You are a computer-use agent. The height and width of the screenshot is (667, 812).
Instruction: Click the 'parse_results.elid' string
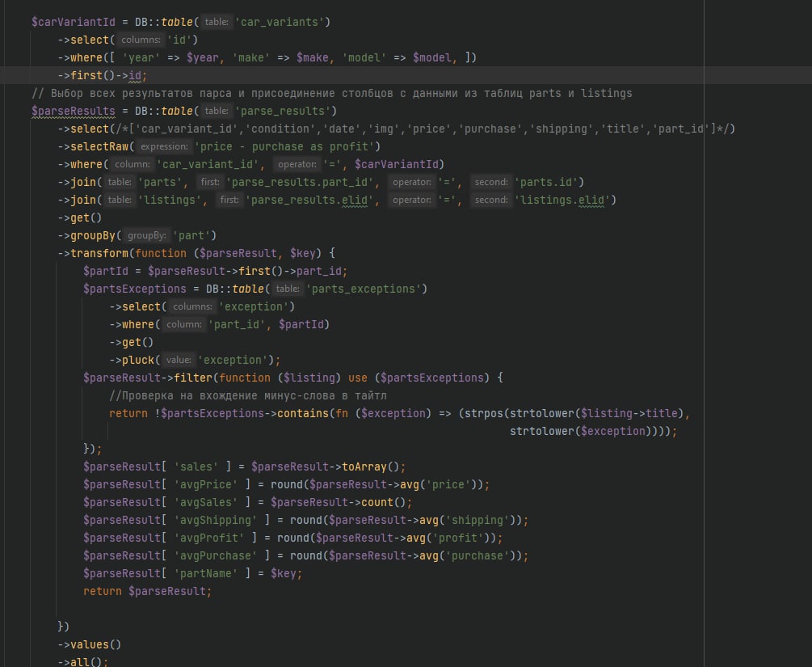pos(309,200)
